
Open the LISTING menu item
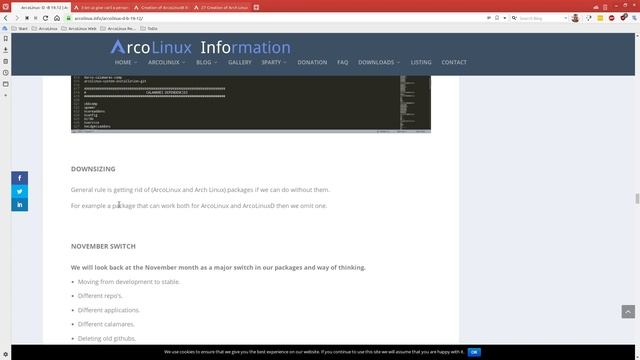pos(421,62)
